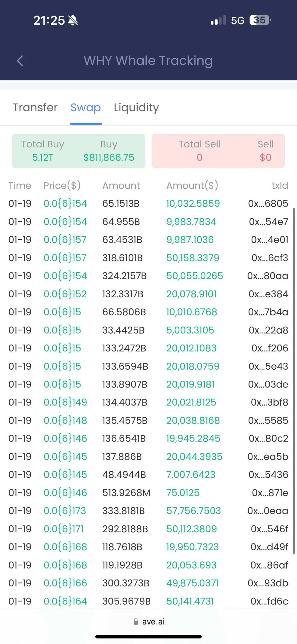Image resolution: width=297 pixels, height=644 pixels.
Task: Tap the back arrow icon
Action: [20, 61]
